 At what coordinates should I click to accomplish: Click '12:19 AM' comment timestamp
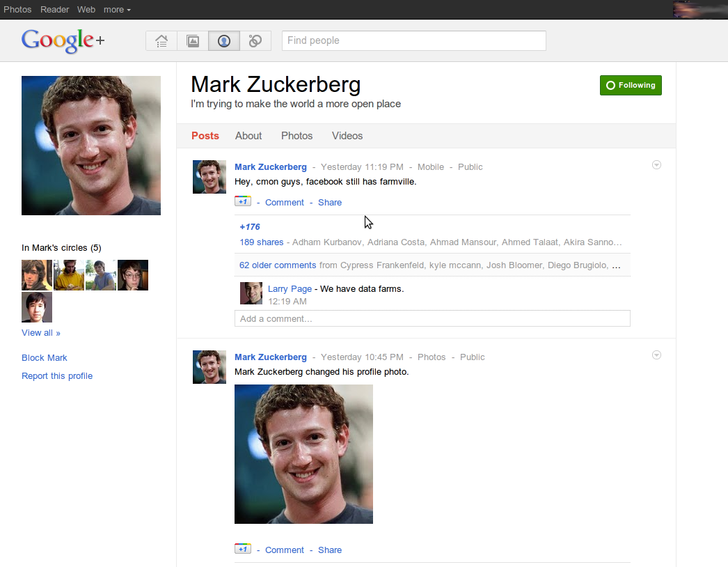coord(287,301)
